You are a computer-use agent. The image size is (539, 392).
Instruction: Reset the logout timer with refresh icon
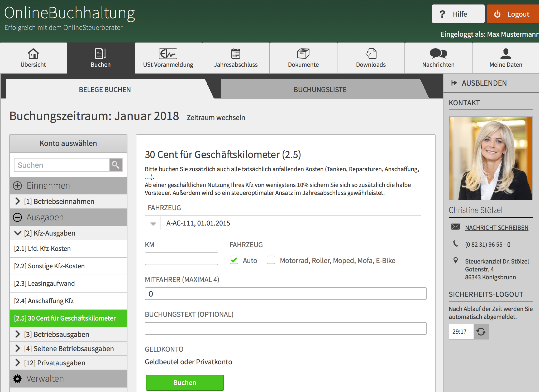[x=481, y=332]
